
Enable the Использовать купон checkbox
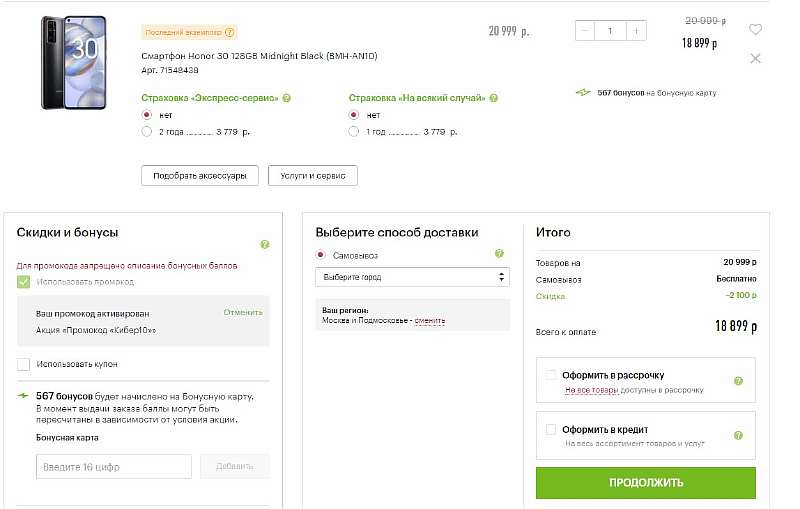click(x=24, y=364)
